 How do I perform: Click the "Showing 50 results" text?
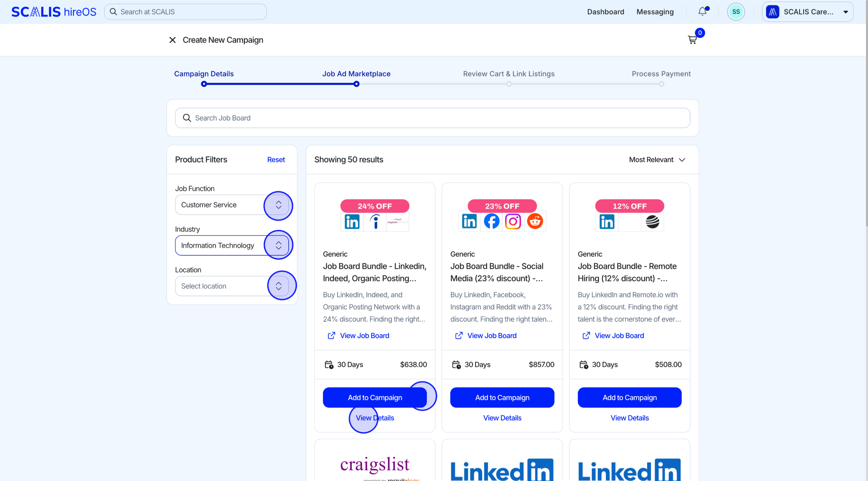point(349,160)
